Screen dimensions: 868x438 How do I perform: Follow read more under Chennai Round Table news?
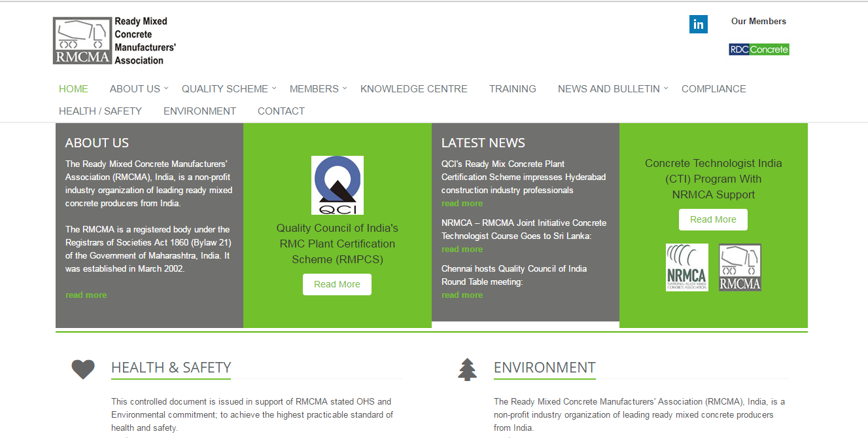tap(462, 295)
